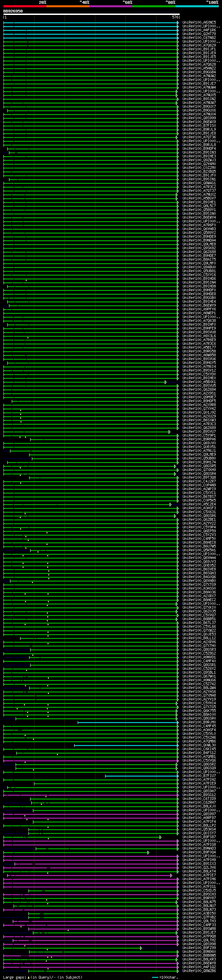This screenshot has width=222, height=980.
Task: Click label UniRef100_B9HDF4
Action: tap(199, 149)
